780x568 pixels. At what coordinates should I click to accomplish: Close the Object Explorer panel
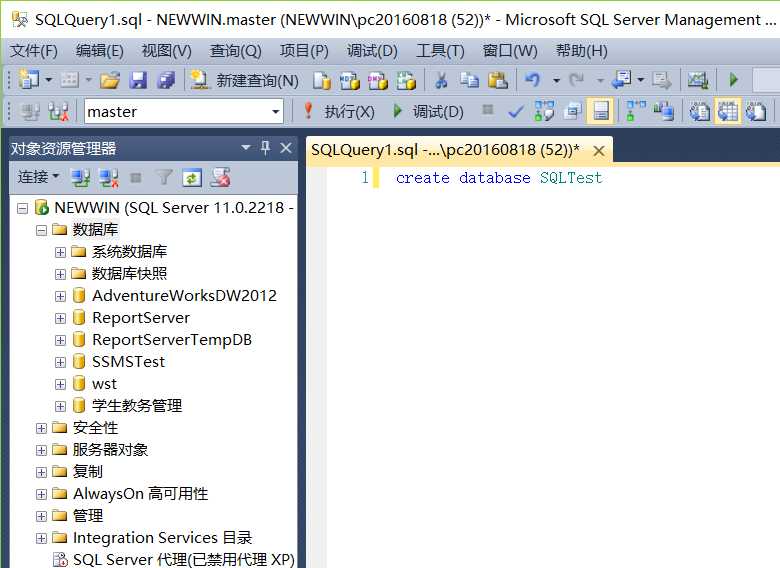[x=286, y=148]
